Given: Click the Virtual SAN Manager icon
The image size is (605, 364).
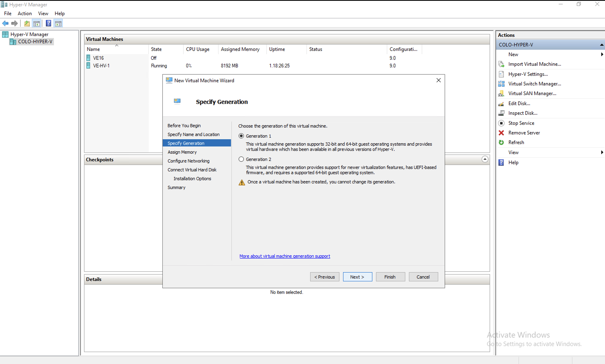Looking at the screenshot, I should tap(501, 93).
